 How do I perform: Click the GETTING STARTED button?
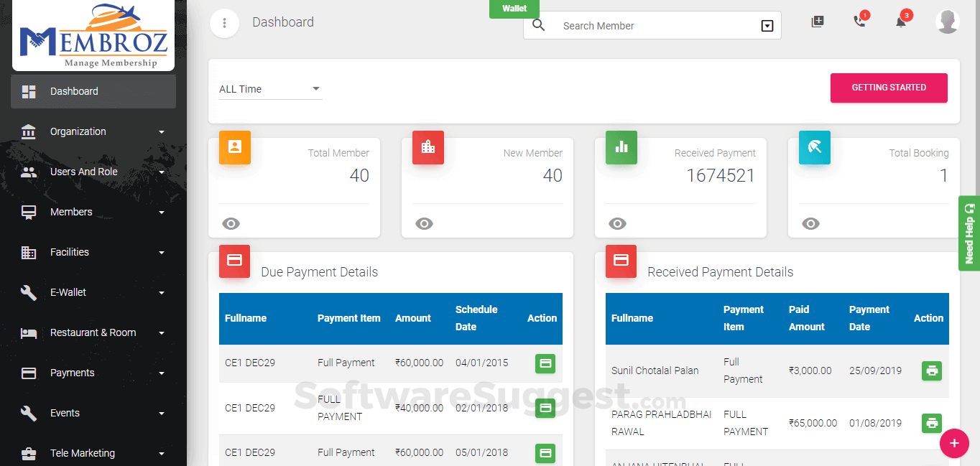(x=889, y=87)
